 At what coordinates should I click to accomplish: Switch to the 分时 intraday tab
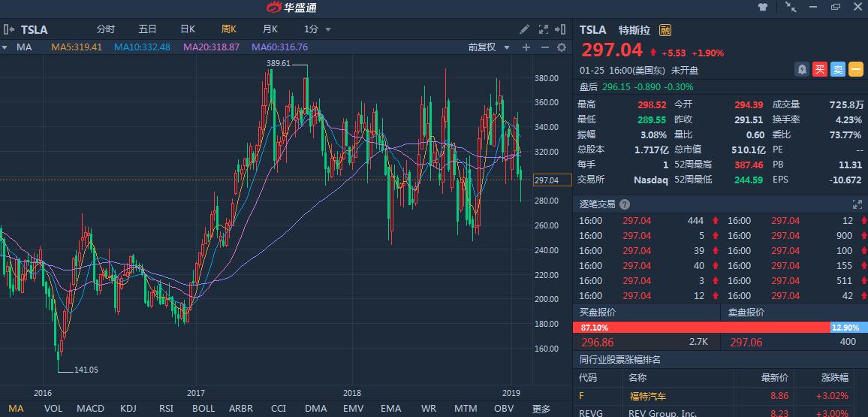point(106,29)
